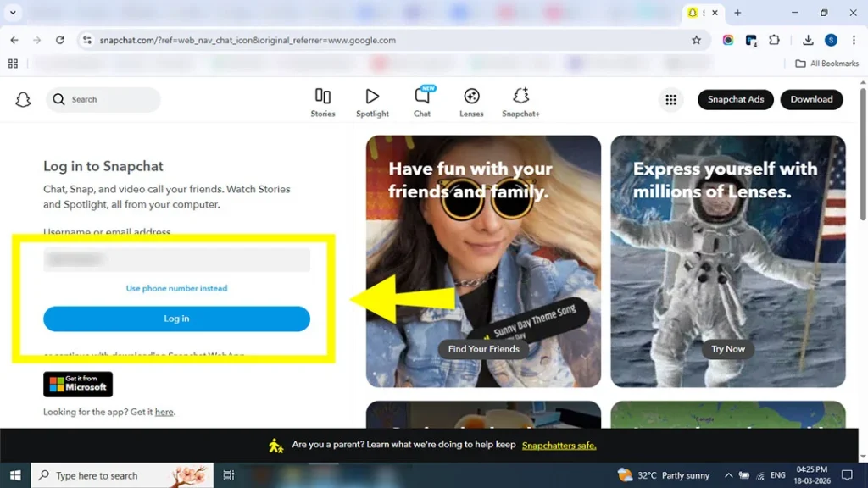
Task: Open Lenses from the top navigation
Action: (471, 99)
